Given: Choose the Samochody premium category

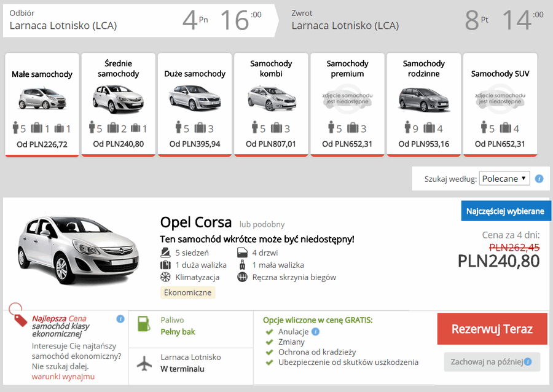Looking at the screenshot, I should click(x=347, y=104).
